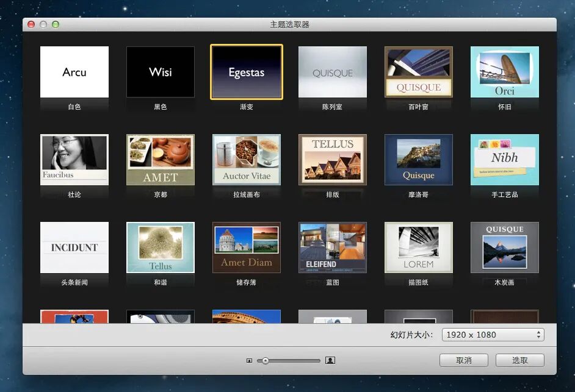The height and width of the screenshot is (392, 575).
Task: Pick the 陈列室 theme thumbnail
Action: pos(333,72)
